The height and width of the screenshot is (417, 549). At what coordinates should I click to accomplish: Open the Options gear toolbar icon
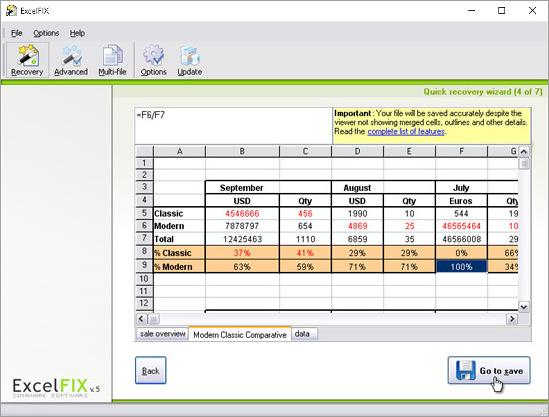tap(153, 60)
